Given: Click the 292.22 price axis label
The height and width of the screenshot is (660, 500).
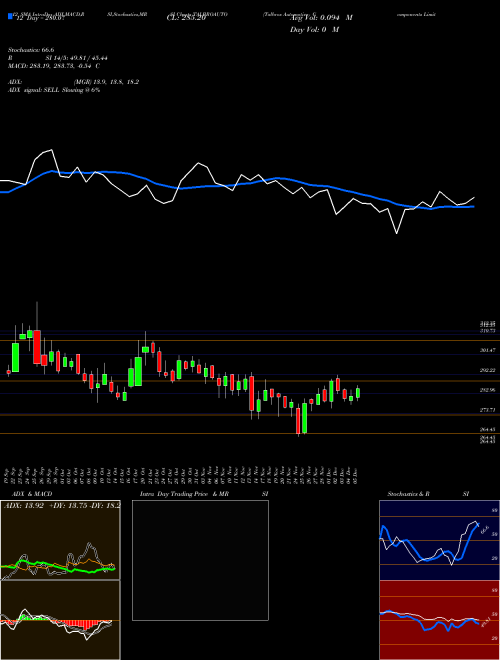Looking at the screenshot, I should coord(488,370).
